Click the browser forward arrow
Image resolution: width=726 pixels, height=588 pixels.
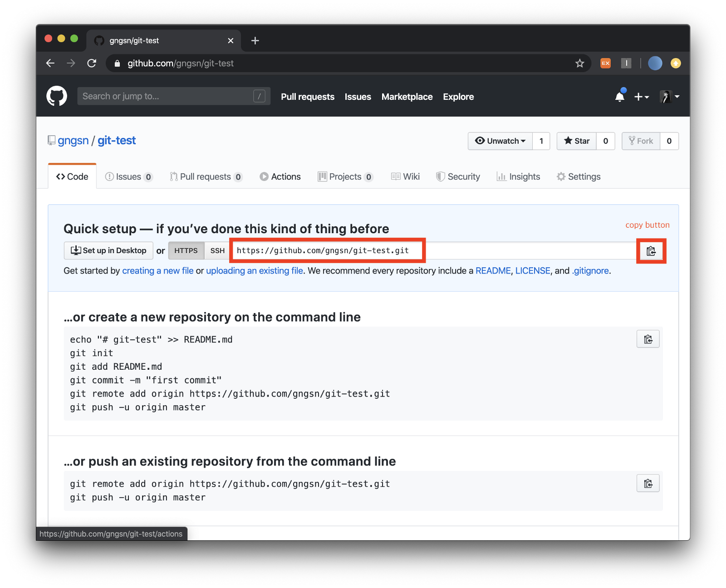71,63
